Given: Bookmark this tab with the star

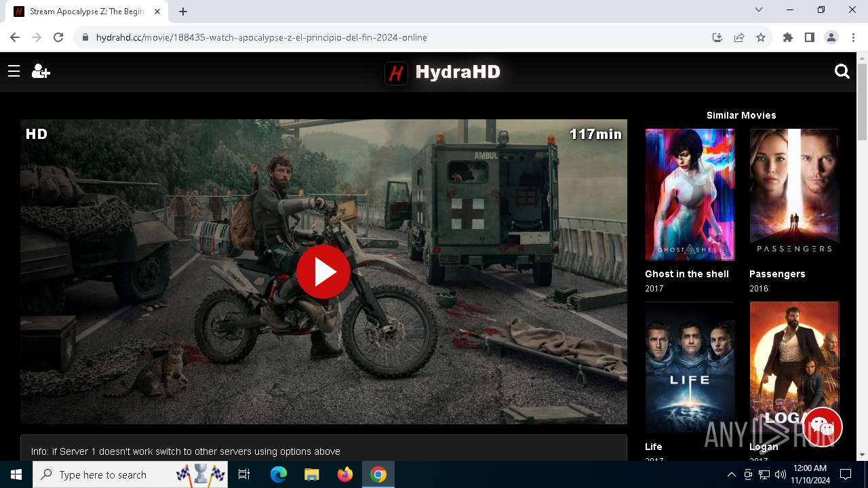Looking at the screenshot, I should click(x=761, y=37).
